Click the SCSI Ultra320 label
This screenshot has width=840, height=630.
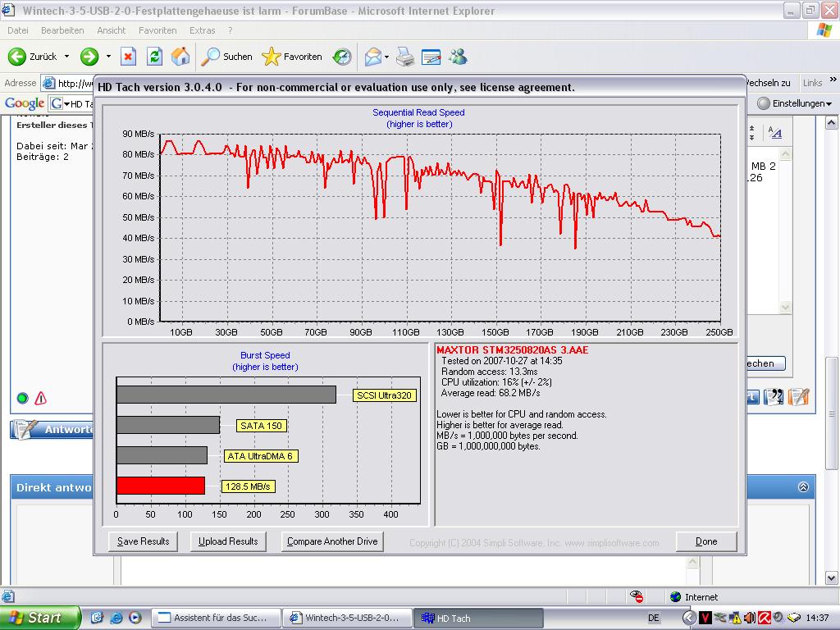coord(384,395)
